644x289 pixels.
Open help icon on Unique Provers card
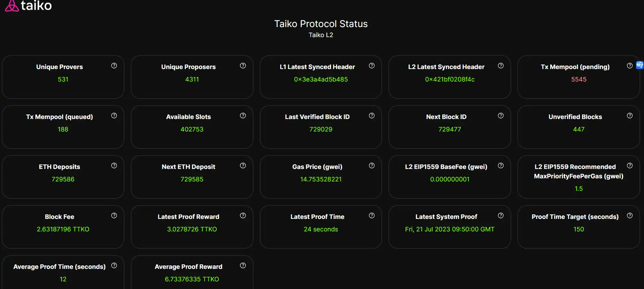coord(114,66)
